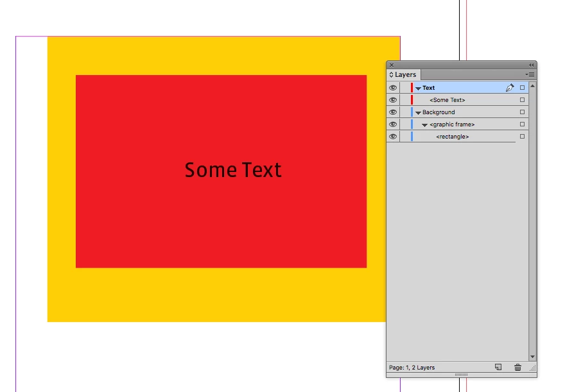Click the 'Page: 1, 2 Layers' status text
Viewport: 565px width, 392px height.
pyautogui.click(x=412, y=368)
